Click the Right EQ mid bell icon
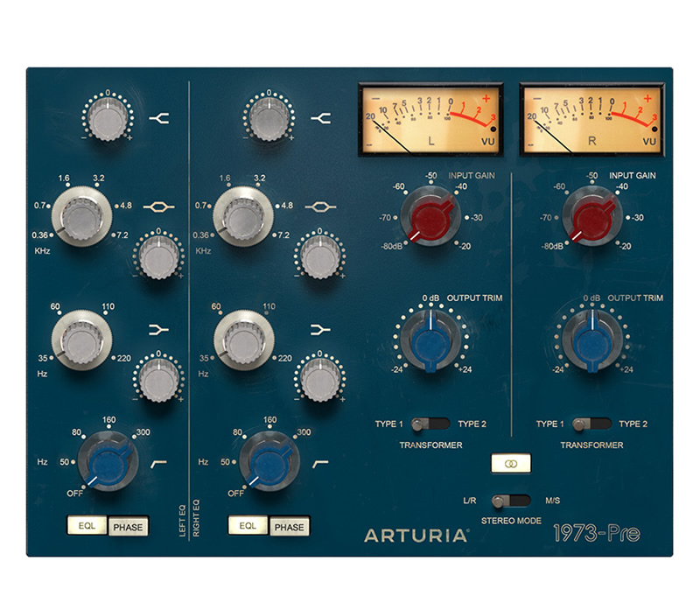Viewport: 700px width, 610px height. 320,207
